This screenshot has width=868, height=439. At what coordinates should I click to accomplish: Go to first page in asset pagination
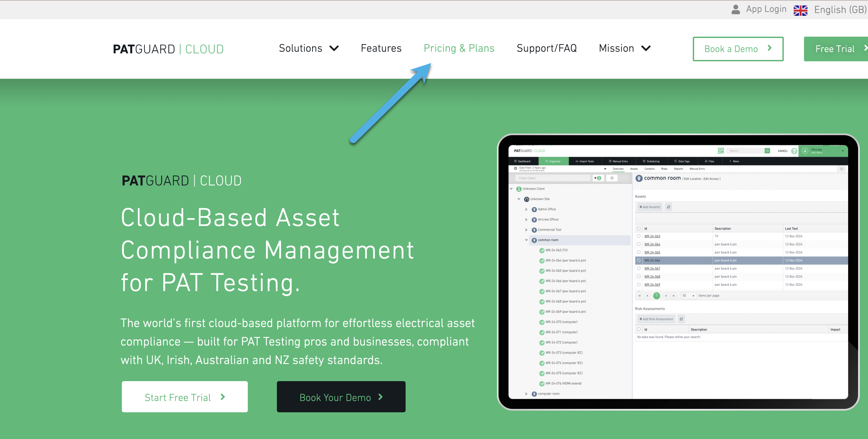[x=639, y=296]
